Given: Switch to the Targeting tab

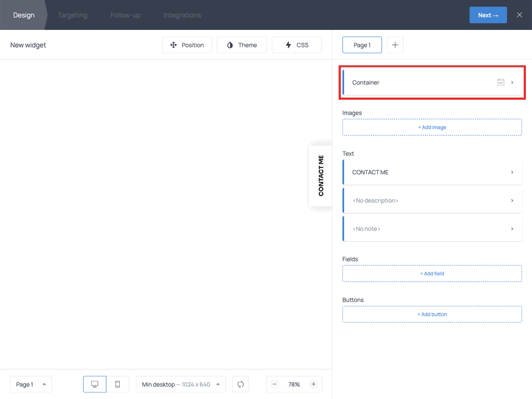Looking at the screenshot, I should [72, 15].
